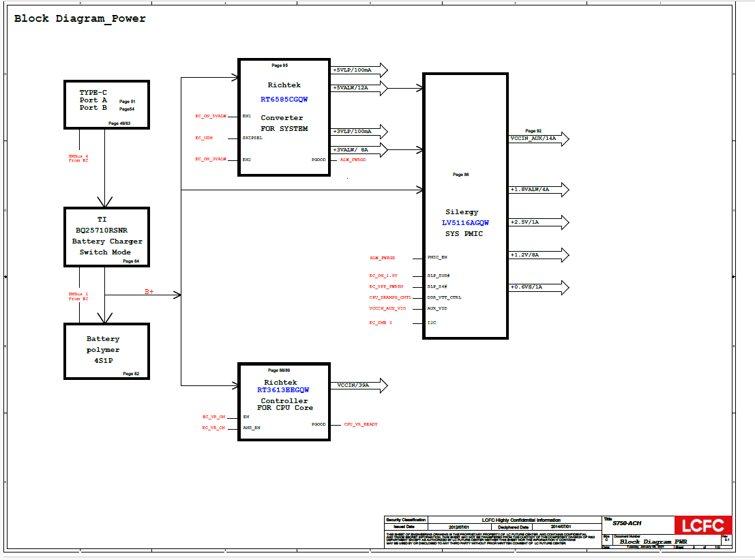
Task: Select the "SMBus 1 From EC" note
Action: (78, 297)
